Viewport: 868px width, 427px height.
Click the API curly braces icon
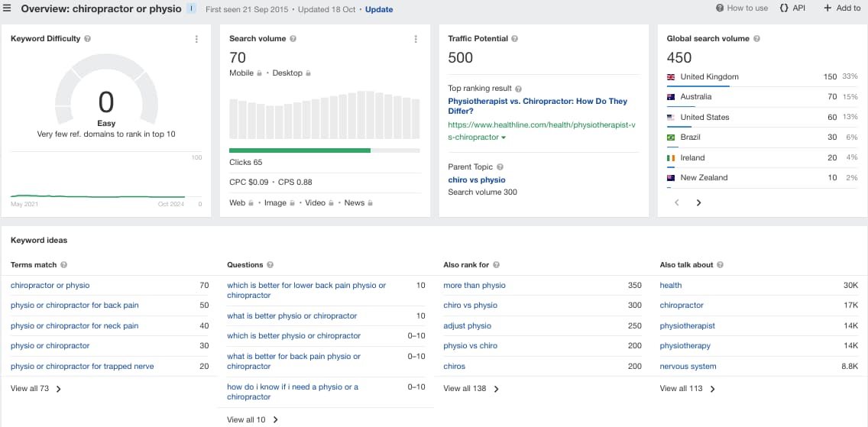click(x=784, y=8)
